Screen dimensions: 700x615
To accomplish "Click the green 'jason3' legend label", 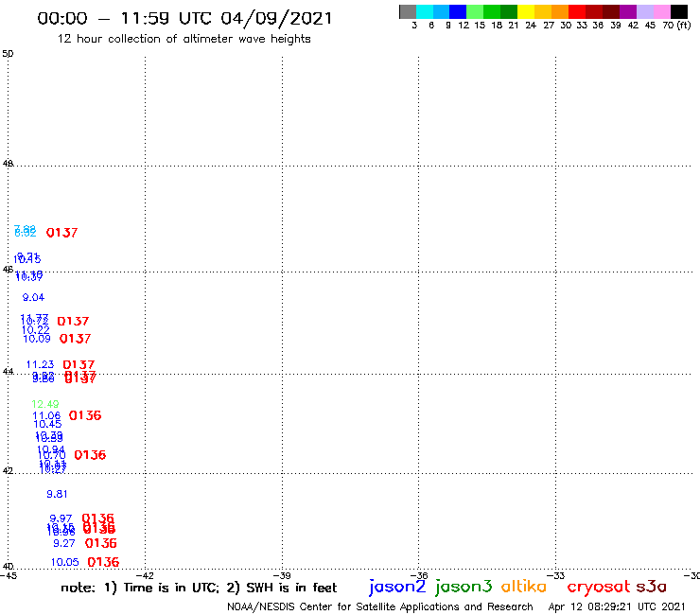I will pos(464,587).
